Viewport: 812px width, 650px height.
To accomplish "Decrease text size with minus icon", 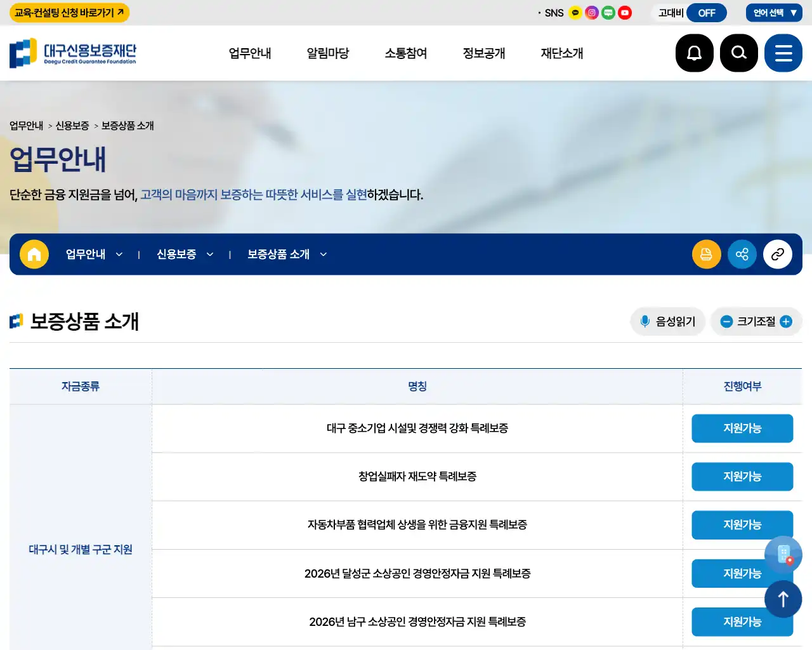I will (x=727, y=322).
